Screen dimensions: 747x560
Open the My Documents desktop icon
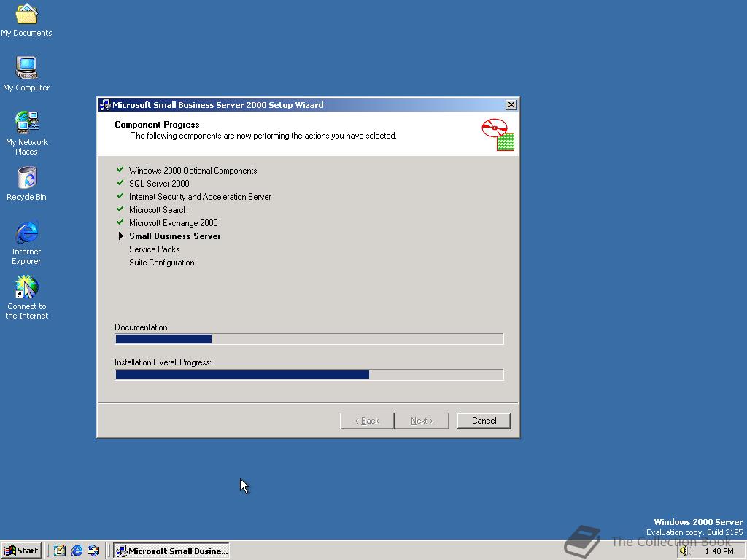tap(26, 20)
